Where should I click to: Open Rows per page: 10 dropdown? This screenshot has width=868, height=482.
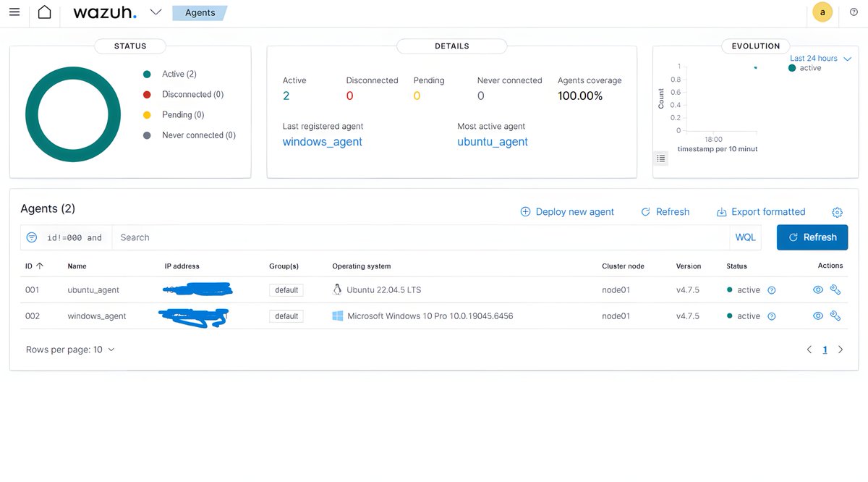[70, 350]
